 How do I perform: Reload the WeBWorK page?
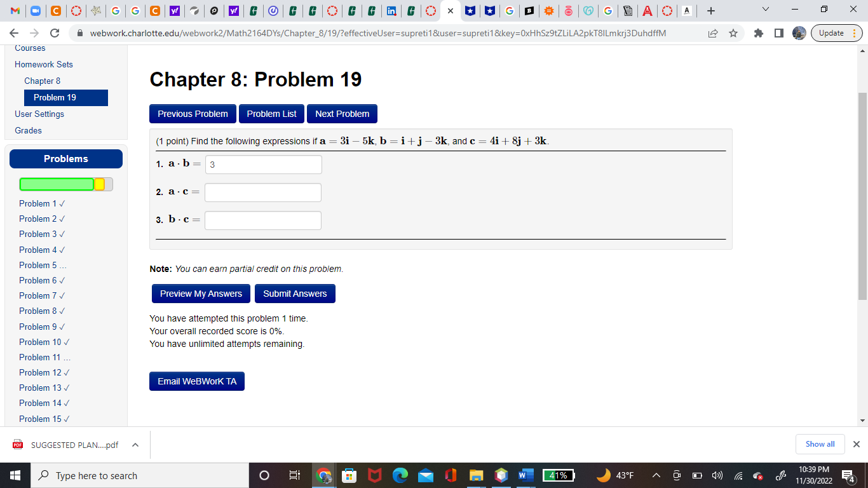(55, 33)
